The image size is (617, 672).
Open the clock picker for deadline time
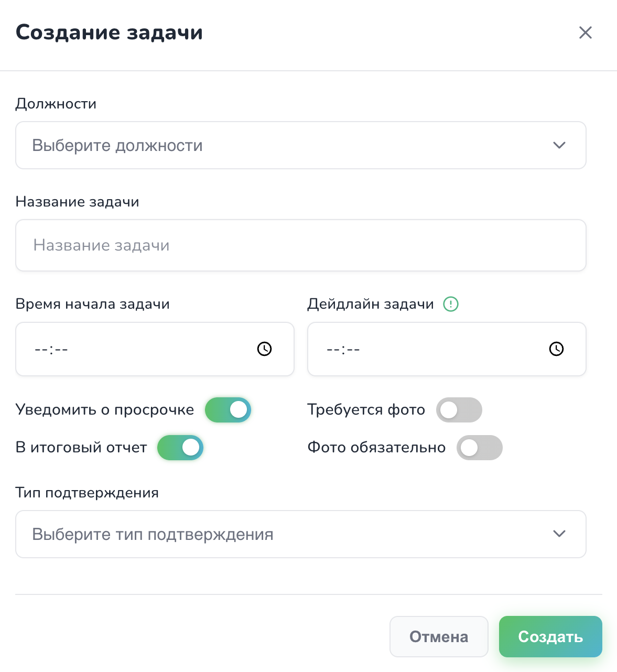pos(557,349)
